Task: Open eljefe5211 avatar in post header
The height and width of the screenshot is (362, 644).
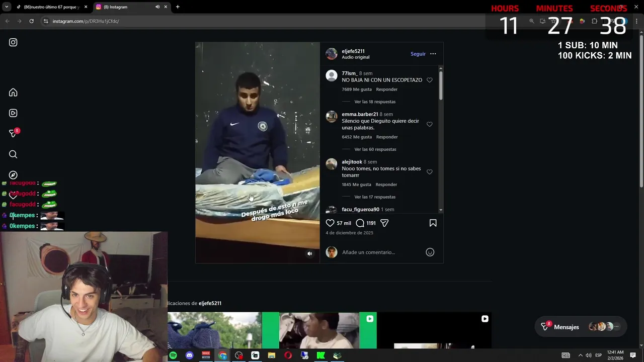Action: [x=332, y=54]
